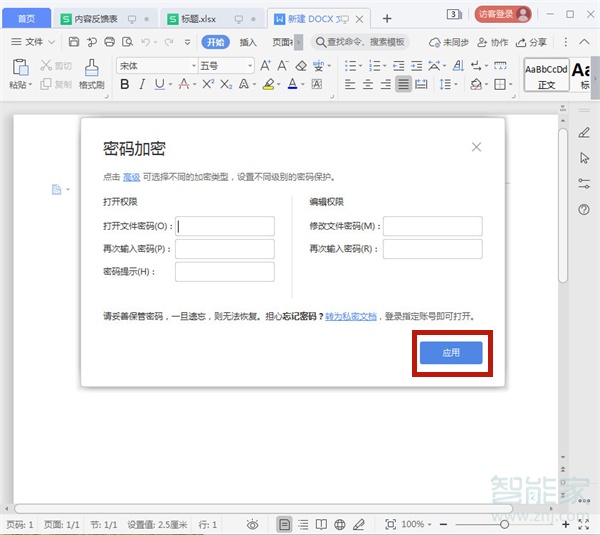600x535 pixels.
Task: Align text left
Action: tap(350, 84)
